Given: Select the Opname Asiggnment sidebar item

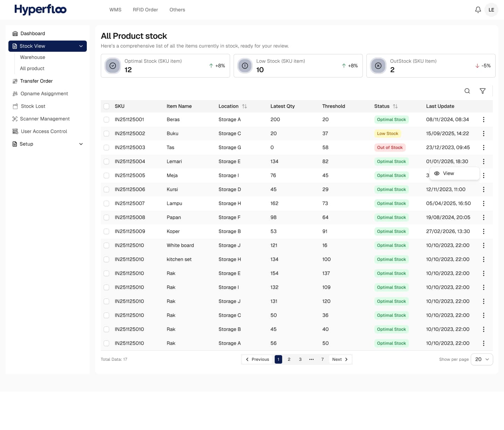Looking at the screenshot, I should pos(44,93).
